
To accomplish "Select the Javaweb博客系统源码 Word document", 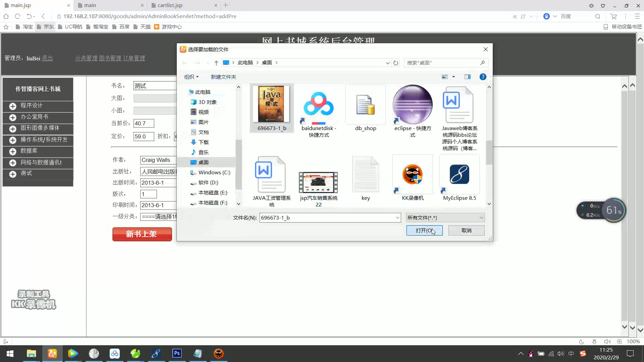I will [460, 118].
